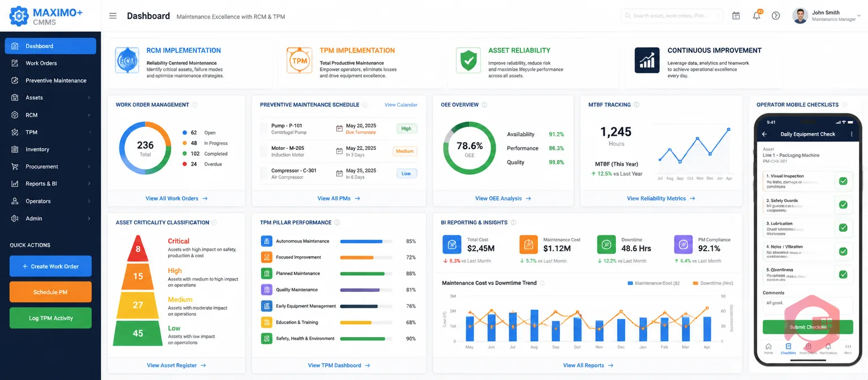Viewport: 868px width, 380px height.
Task: Click the Safety, Health & Environment icon
Action: tap(267, 338)
